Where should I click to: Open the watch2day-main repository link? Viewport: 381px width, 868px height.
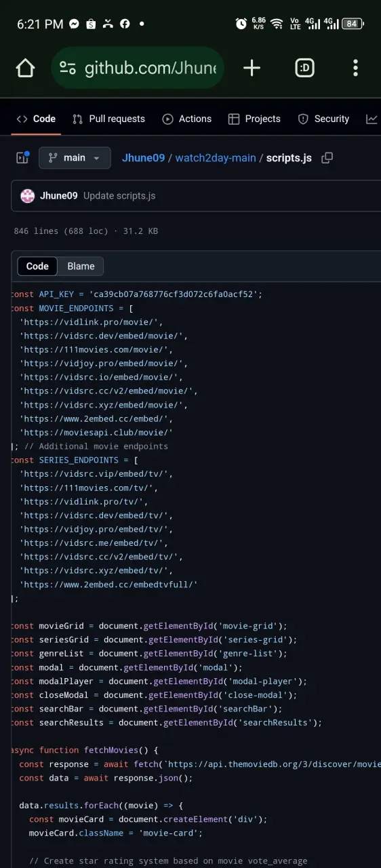click(216, 158)
